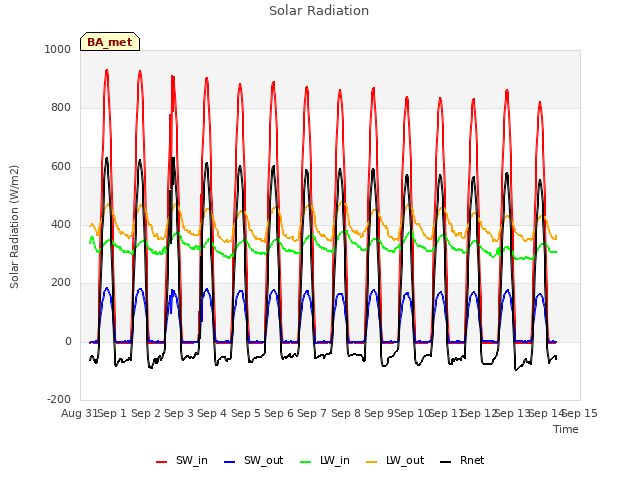Click the Sep 5 x-axis date label
The image size is (640, 480).
coord(246,413)
